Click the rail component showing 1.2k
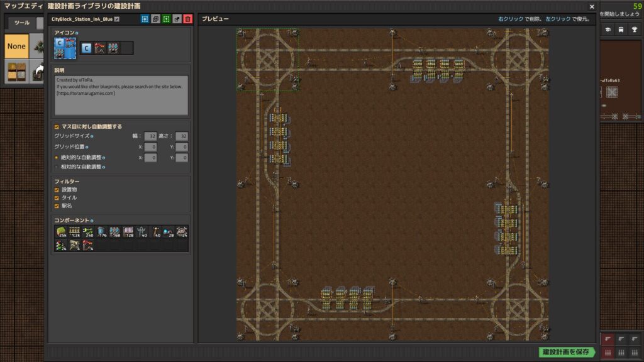The width and height of the screenshot is (644, 362). pyautogui.click(x=75, y=232)
